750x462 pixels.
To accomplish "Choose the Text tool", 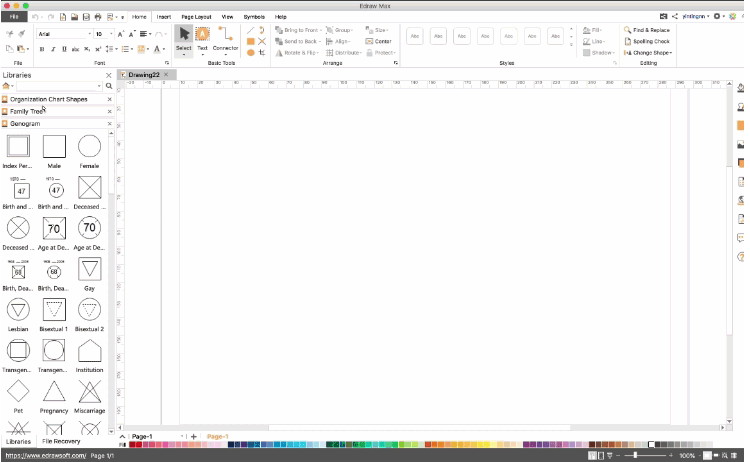I will (x=202, y=41).
